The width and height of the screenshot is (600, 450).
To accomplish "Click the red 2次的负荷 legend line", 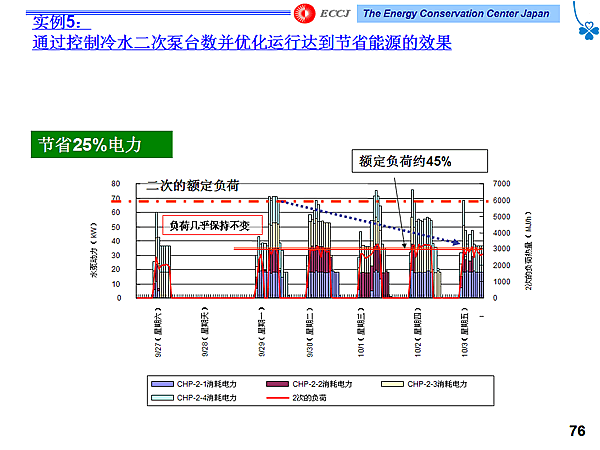I will (278, 398).
